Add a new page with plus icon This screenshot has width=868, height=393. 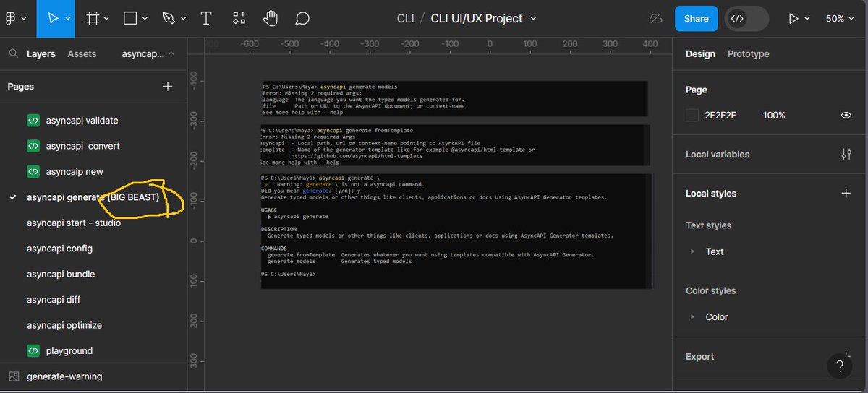point(168,87)
